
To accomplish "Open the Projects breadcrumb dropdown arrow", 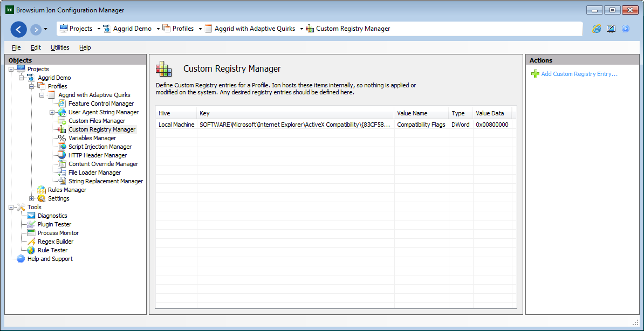I will pos(99,29).
